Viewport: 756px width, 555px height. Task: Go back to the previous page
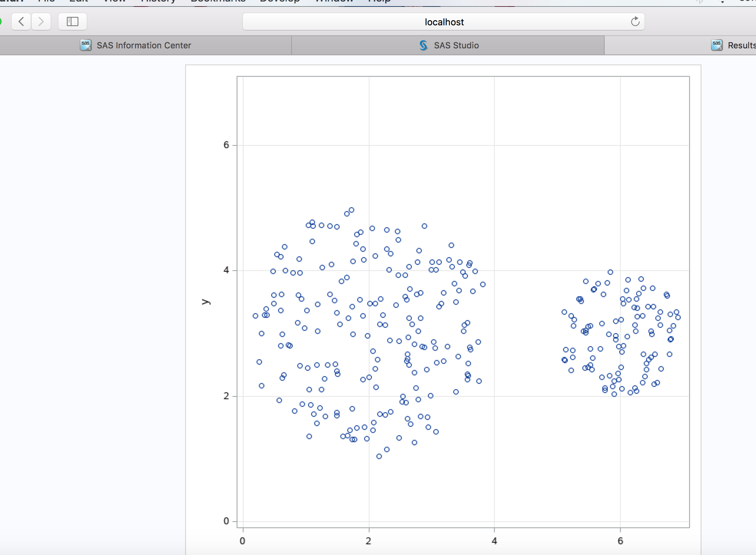[22, 21]
